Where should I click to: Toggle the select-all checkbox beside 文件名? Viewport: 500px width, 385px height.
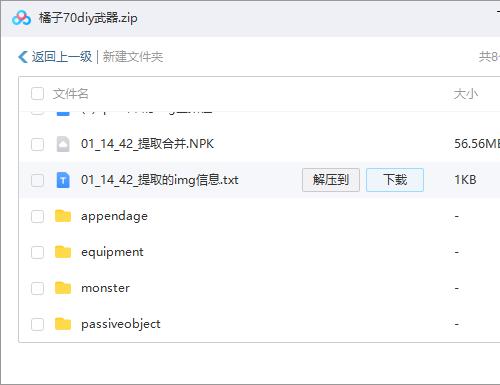(x=37, y=94)
